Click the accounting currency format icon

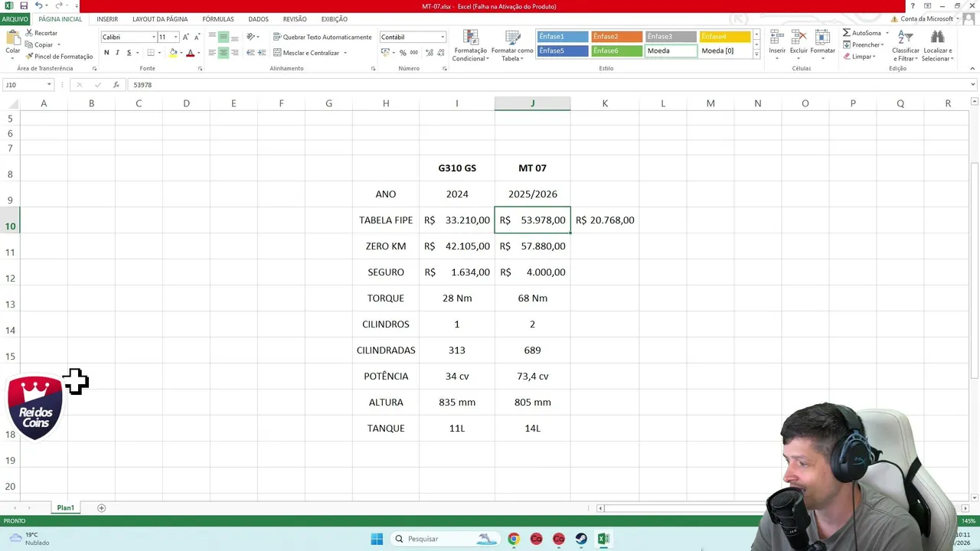(x=385, y=53)
